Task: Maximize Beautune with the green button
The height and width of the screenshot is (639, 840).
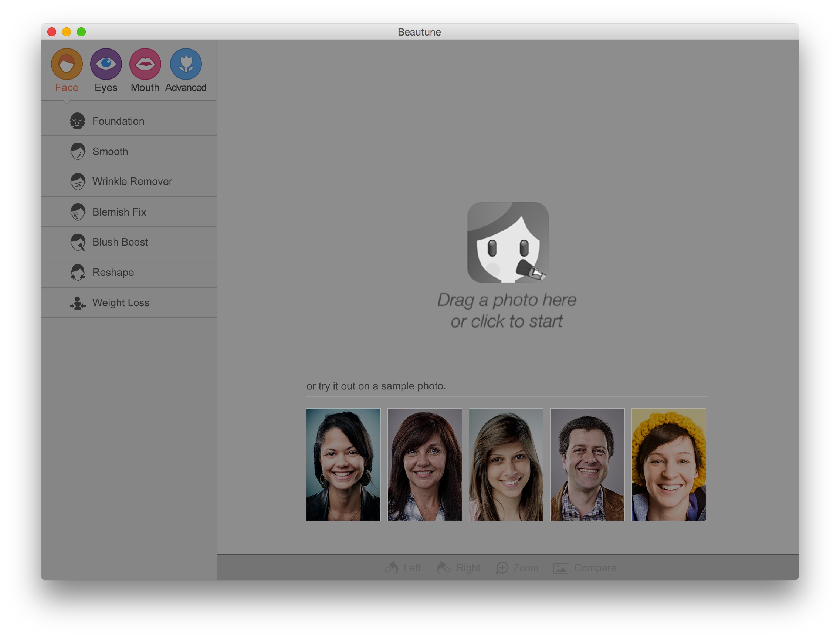Action: [81, 32]
